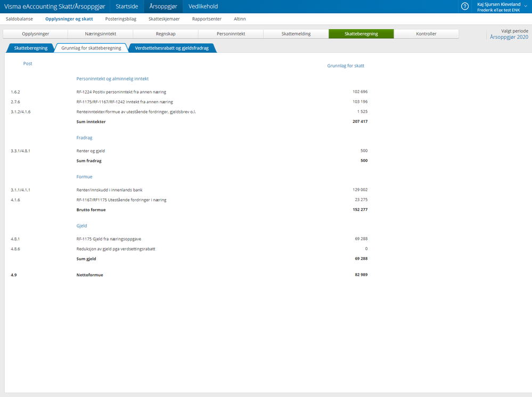Image resolution: width=532 pixels, height=397 pixels.
Task: Click the value 1 525
Action: pyautogui.click(x=362, y=111)
